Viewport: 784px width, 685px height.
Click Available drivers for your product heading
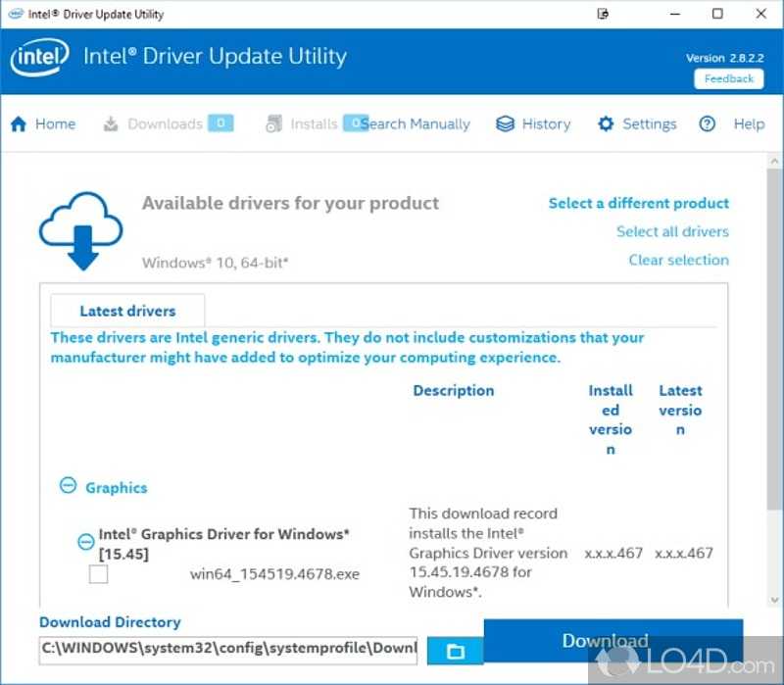point(290,203)
